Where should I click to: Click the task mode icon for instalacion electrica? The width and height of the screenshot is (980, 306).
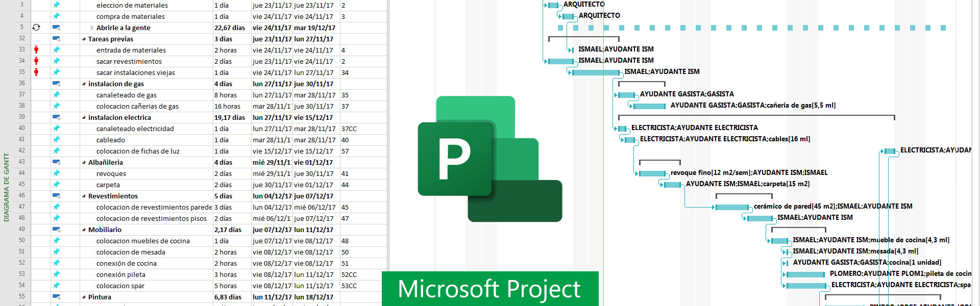pyautogui.click(x=57, y=117)
